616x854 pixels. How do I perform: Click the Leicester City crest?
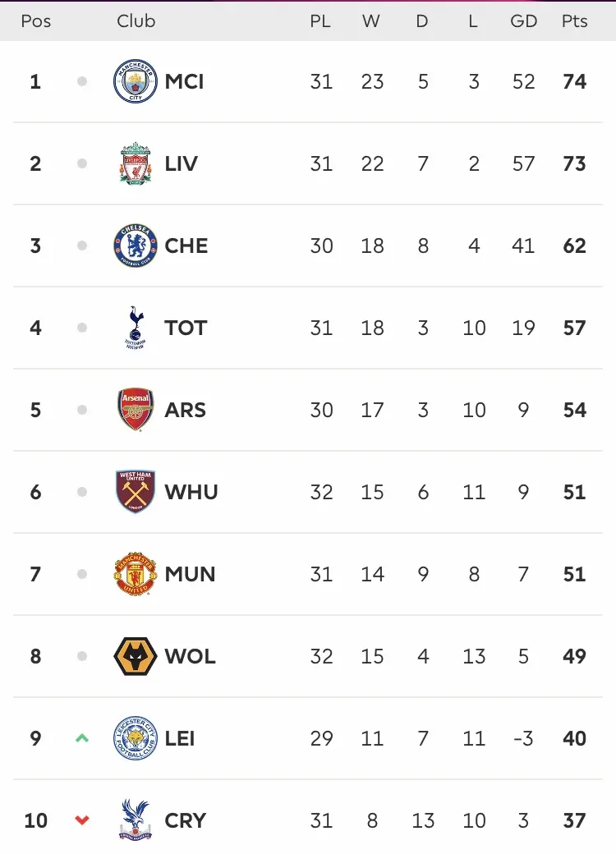[x=135, y=738]
